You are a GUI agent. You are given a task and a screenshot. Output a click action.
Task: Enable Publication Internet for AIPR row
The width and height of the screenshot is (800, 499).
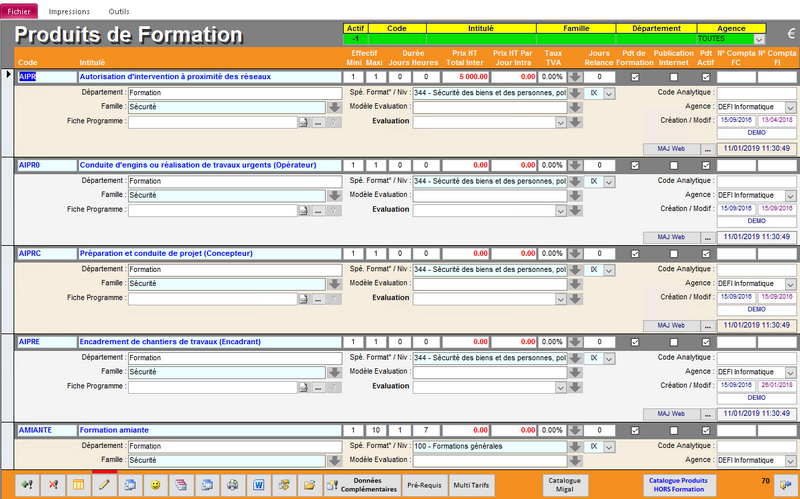click(x=673, y=77)
